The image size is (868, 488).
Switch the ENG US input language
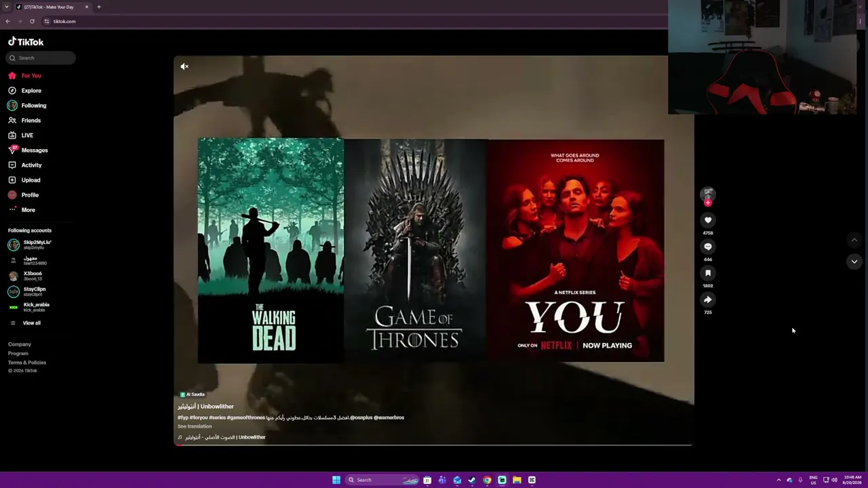[813, 480]
